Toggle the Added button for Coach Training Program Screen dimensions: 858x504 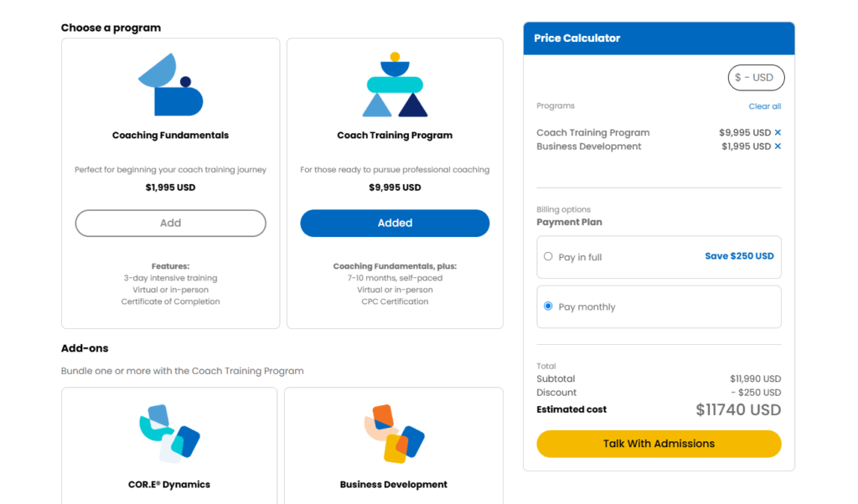[x=395, y=223]
